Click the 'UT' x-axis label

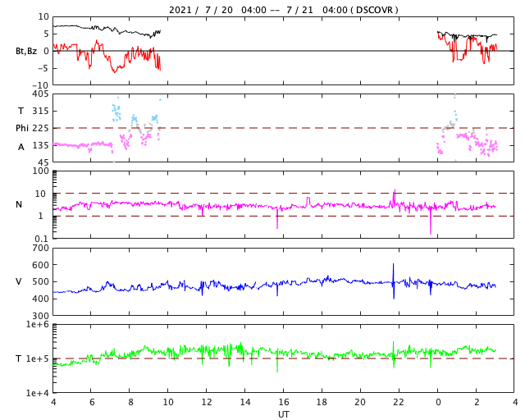pos(283,414)
